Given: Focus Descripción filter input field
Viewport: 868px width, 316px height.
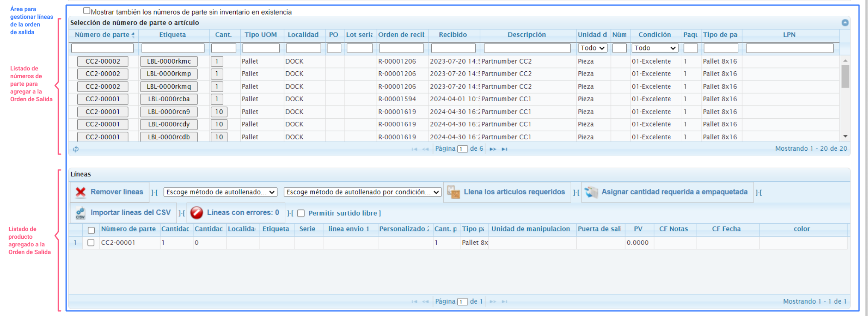Looking at the screenshot, I should pyautogui.click(x=527, y=48).
